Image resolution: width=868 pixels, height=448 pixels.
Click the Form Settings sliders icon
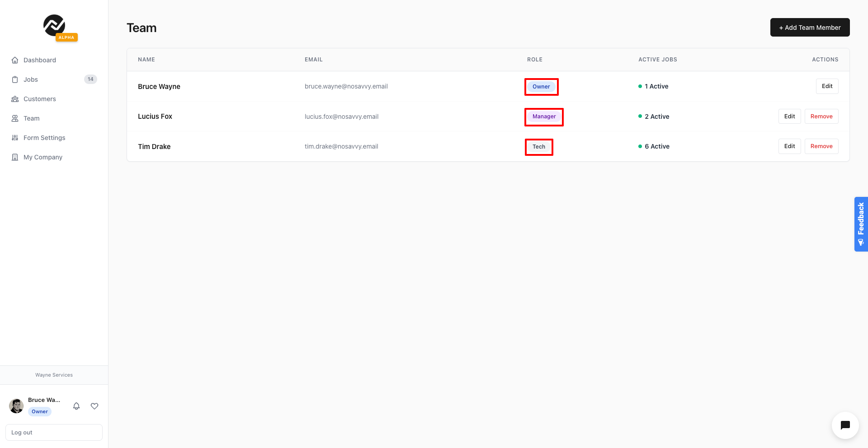pos(15,138)
